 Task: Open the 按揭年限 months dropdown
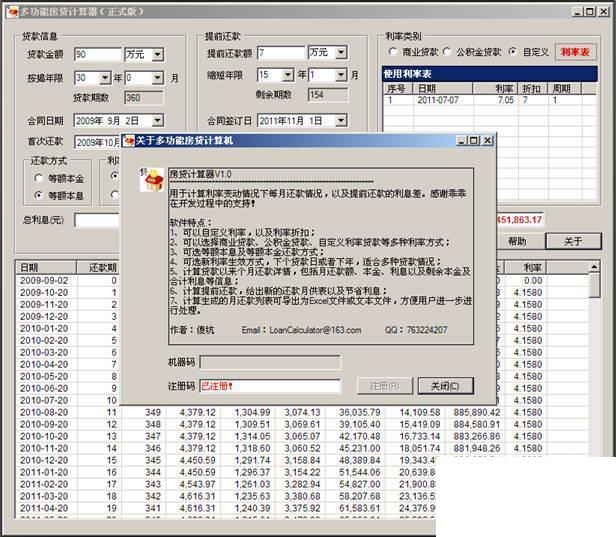(158, 78)
